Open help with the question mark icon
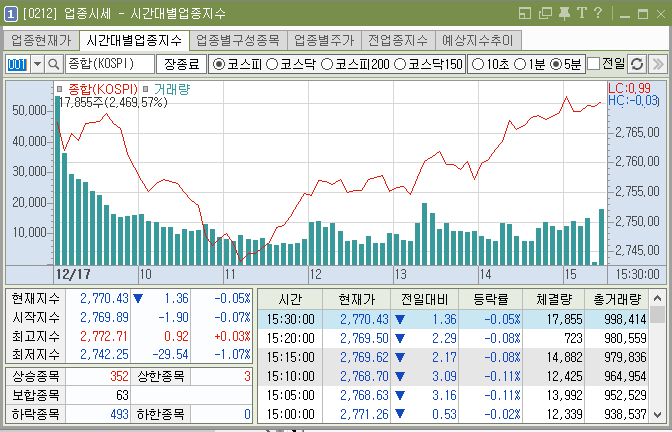The image size is (672, 432). point(598,13)
